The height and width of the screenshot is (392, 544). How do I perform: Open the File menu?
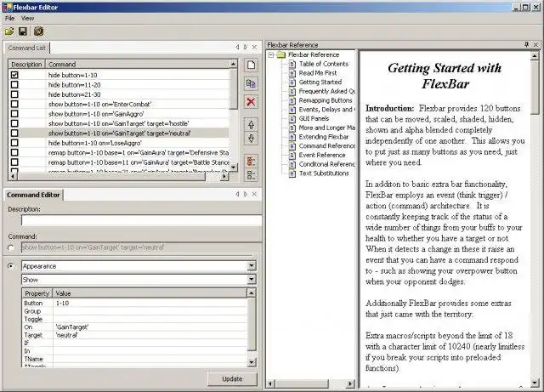point(9,19)
